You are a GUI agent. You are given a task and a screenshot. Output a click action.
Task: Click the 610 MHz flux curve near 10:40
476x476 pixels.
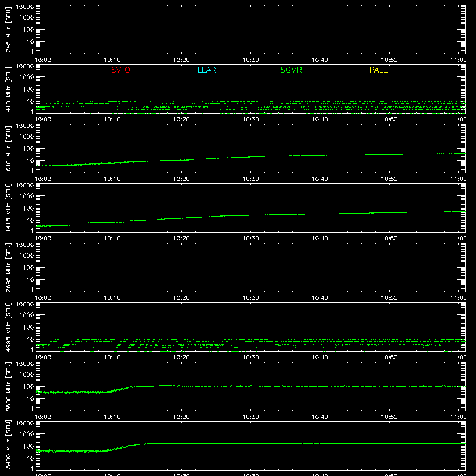tap(320, 155)
